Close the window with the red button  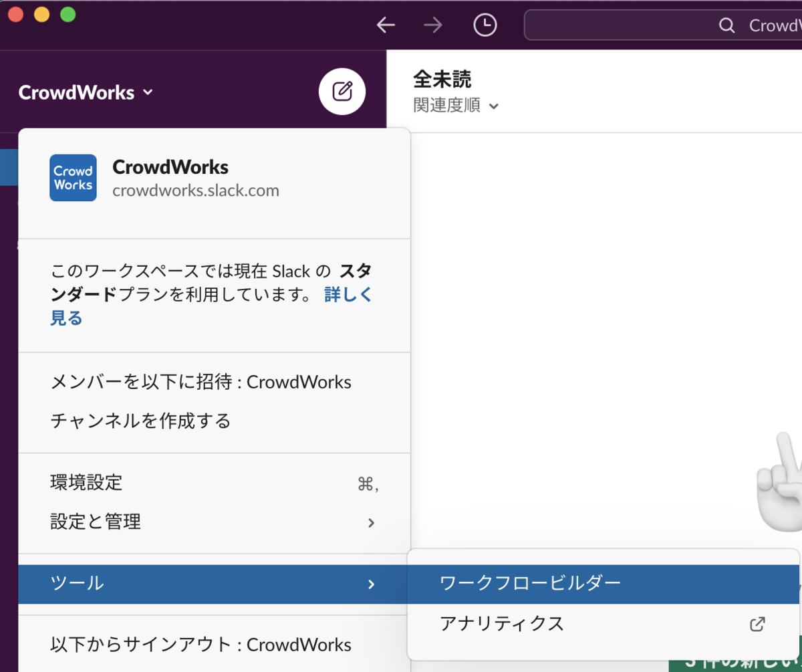[15, 14]
